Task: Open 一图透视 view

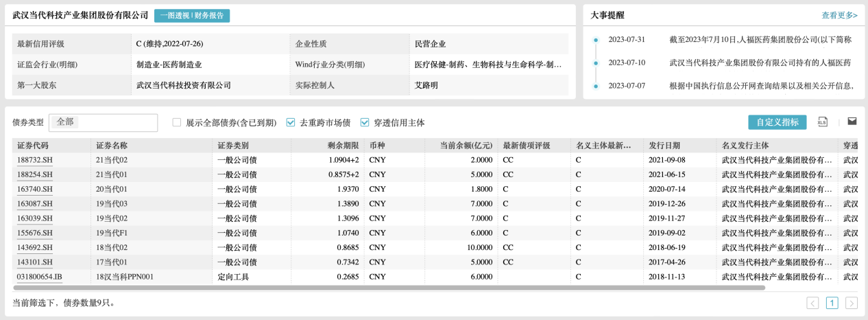Action: coord(174,15)
